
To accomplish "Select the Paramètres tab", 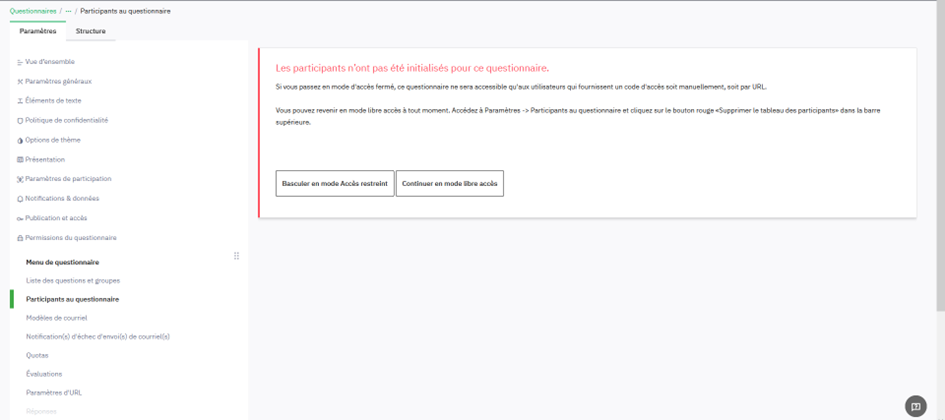I will point(38,31).
